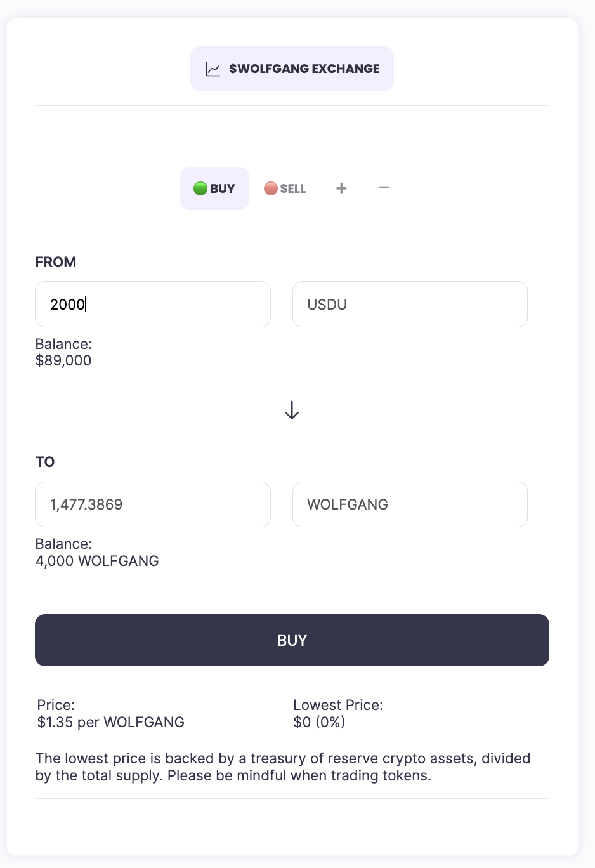
Task: Switch to the SELL tab
Action: pyautogui.click(x=285, y=188)
